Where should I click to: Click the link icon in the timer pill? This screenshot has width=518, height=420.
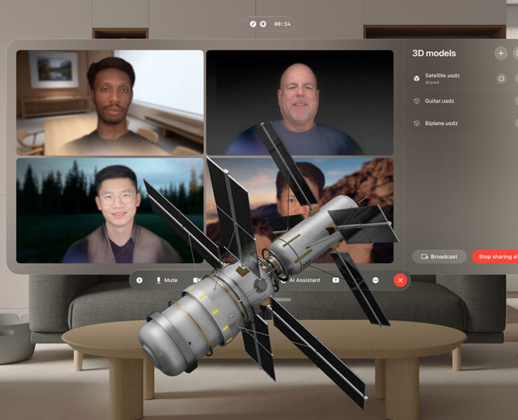[253, 24]
